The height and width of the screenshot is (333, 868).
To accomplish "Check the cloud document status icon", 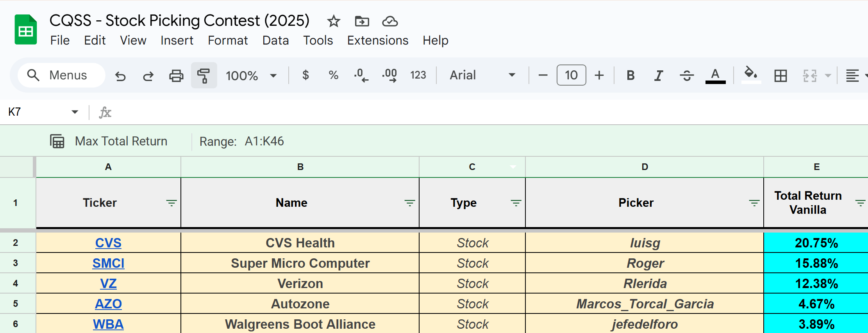I will (389, 21).
